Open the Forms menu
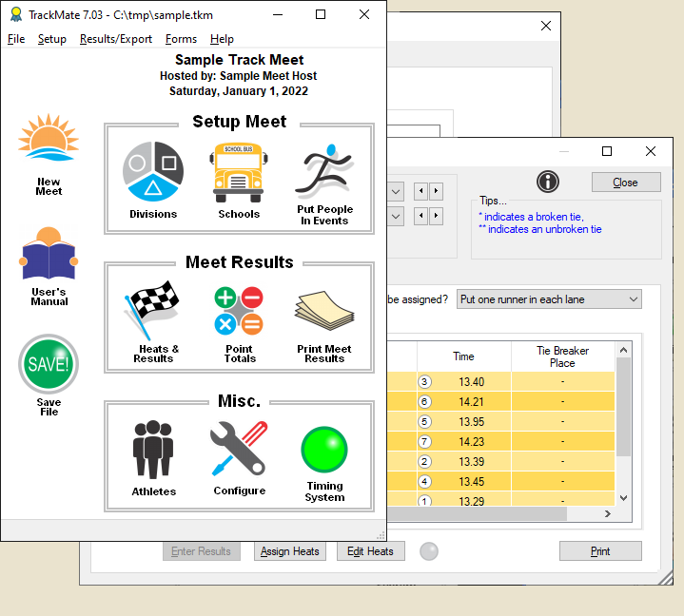The height and width of the screenshot is (616, 684). [x=181, y=39]
